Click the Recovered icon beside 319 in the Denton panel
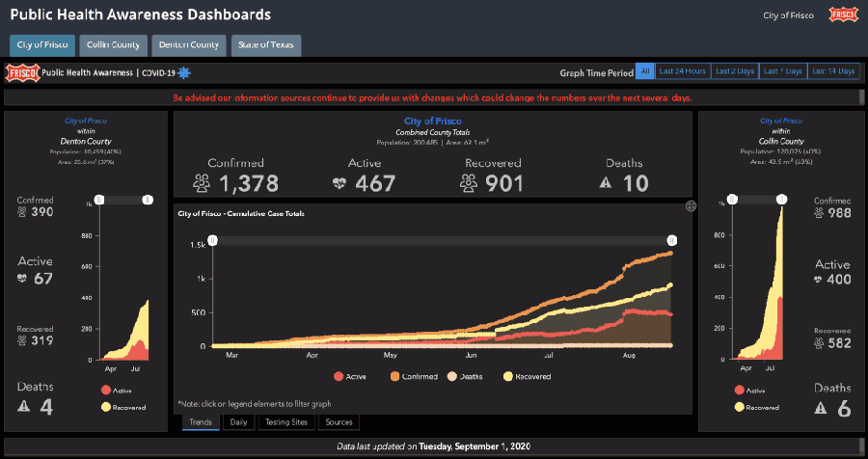This screenshot has height=459, width=868. [22, 340]
